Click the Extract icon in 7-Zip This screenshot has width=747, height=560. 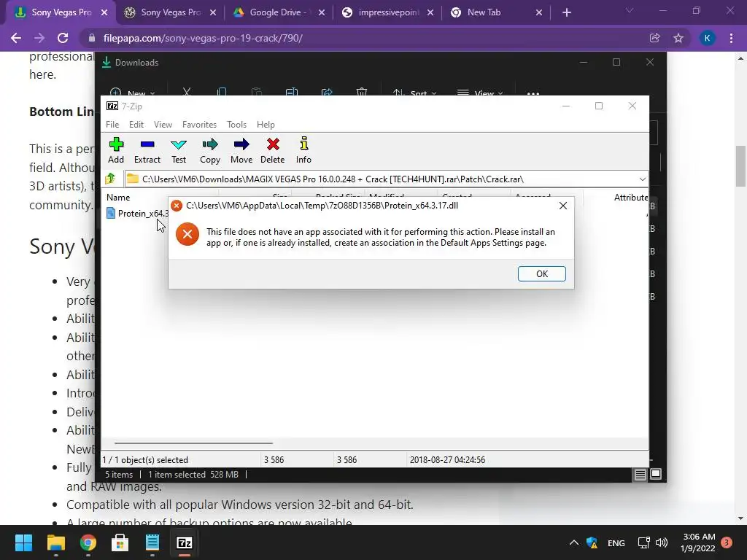147,150
